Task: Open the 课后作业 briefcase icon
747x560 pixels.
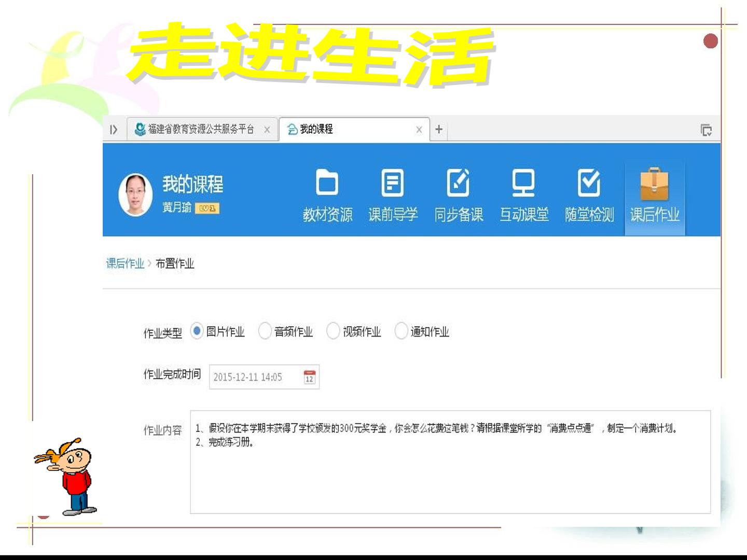Action: click(655, 184)
